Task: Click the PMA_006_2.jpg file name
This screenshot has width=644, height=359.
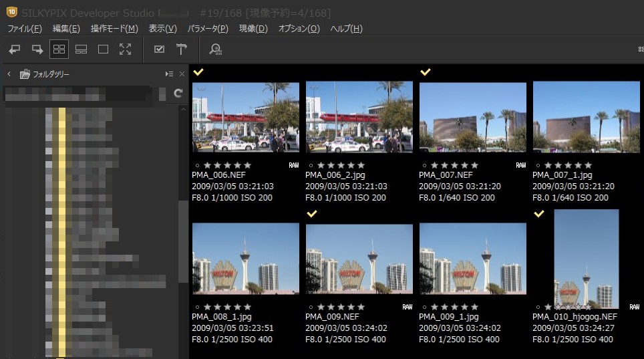Action: [x=335, y=175]
